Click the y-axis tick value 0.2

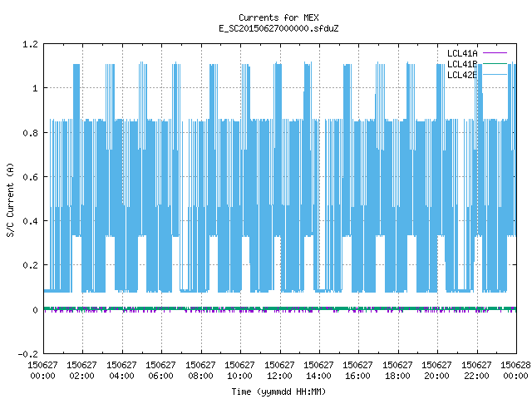click(x=30, y=265)
